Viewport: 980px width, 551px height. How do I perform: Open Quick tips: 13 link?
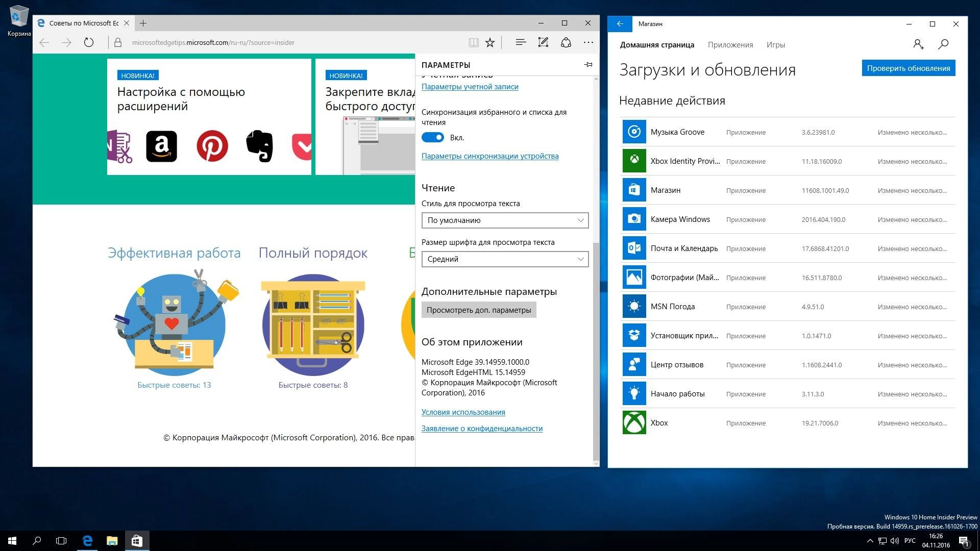point(174,385)
